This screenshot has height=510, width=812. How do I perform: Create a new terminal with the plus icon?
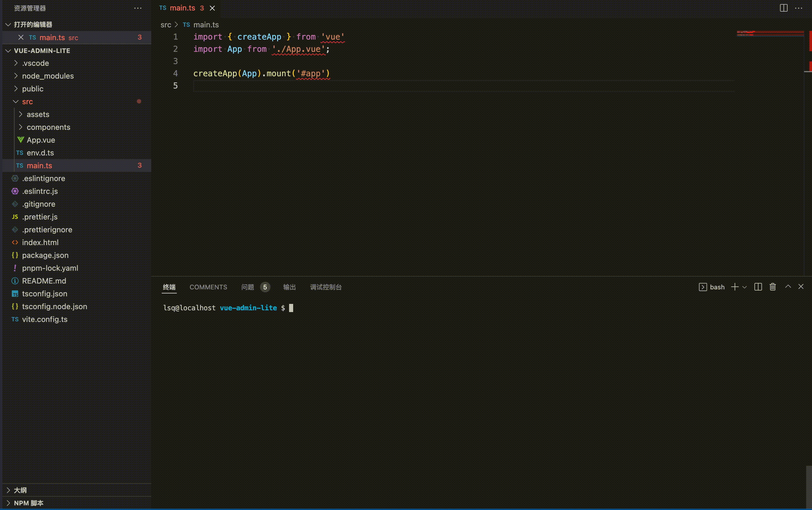click(735, 287)
